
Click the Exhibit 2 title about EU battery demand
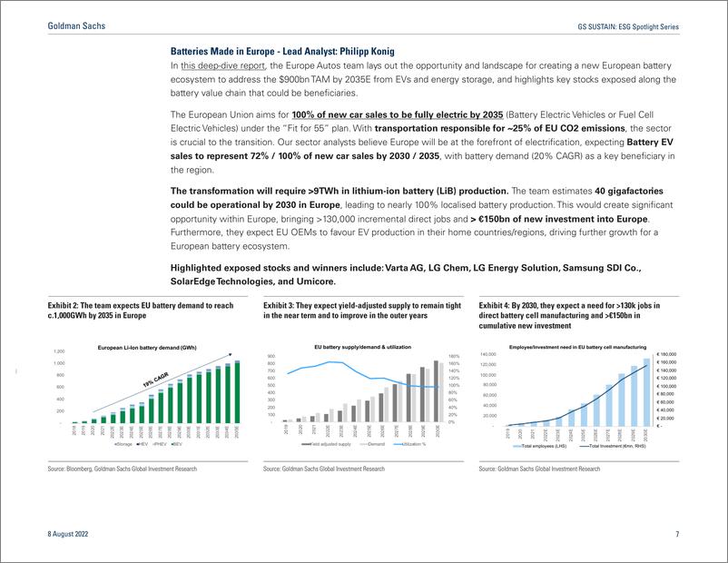141,311
